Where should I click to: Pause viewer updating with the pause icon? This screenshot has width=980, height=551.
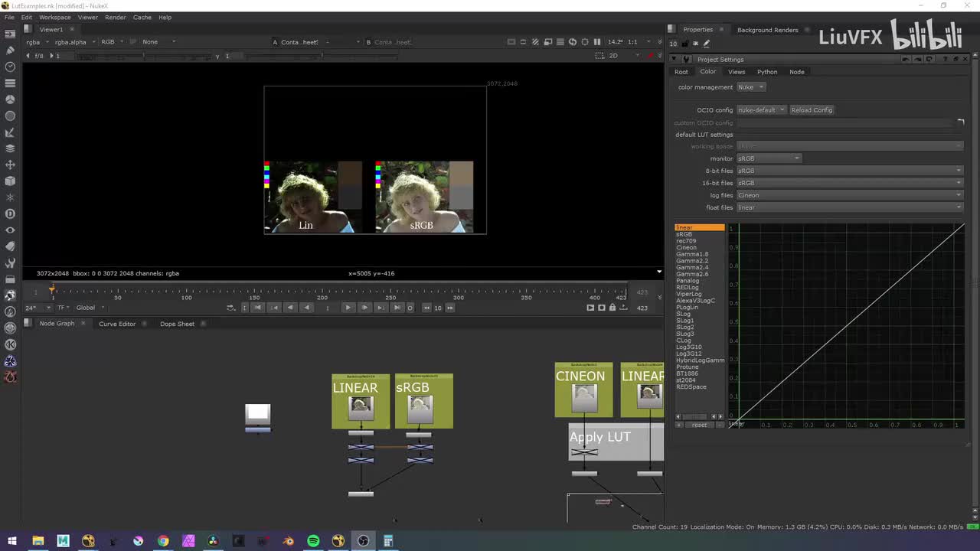pyautogui.click(x=597, y=42)
